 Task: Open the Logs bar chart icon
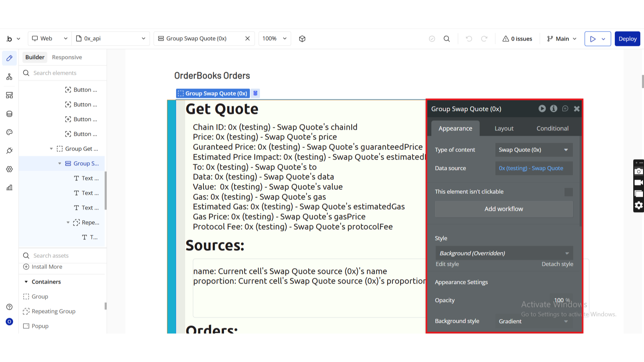[9, 187]
